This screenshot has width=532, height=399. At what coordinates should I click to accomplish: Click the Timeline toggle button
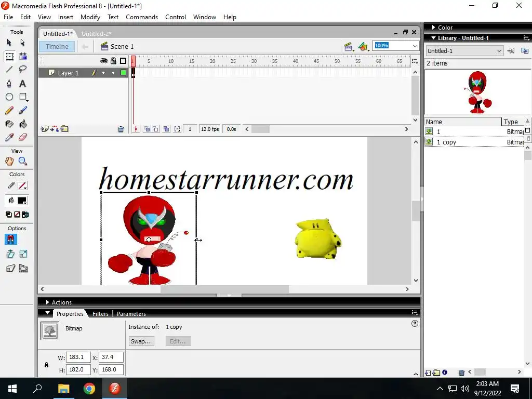57,46
